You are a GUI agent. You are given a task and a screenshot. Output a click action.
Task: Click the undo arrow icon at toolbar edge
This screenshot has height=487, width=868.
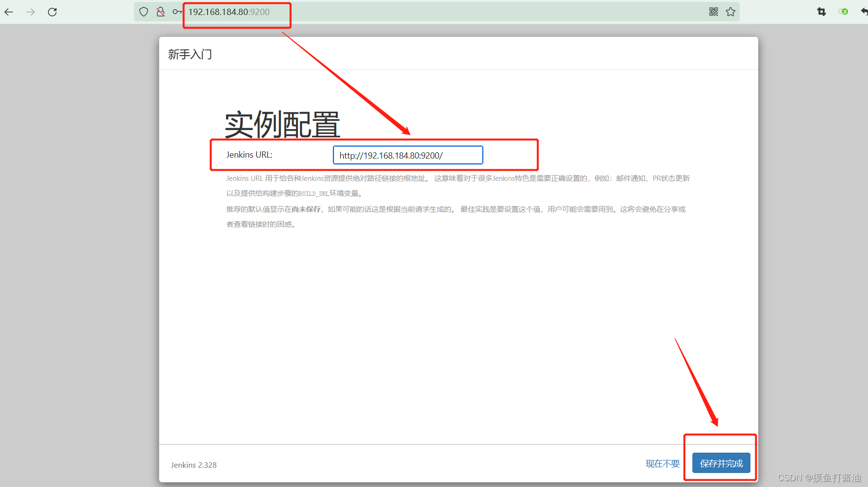[x=864, y=12]
